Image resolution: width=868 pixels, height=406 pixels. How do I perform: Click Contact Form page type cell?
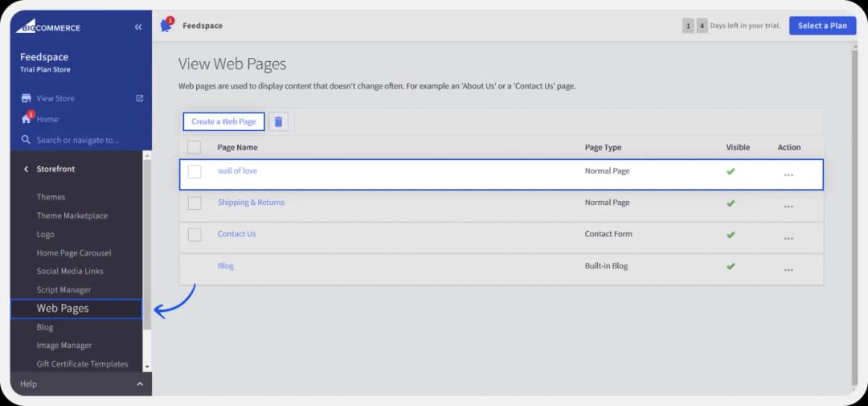click(608, 234)
